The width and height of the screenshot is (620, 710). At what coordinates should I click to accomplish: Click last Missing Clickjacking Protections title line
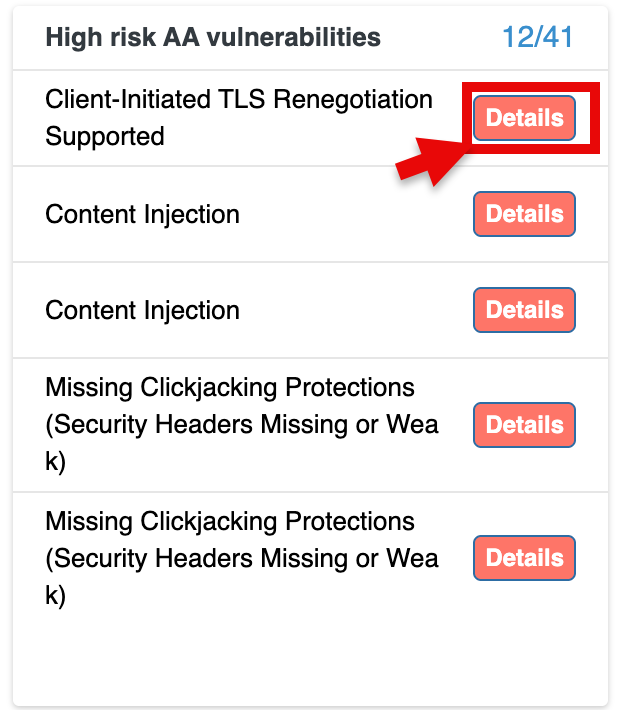tap(230, 521)
